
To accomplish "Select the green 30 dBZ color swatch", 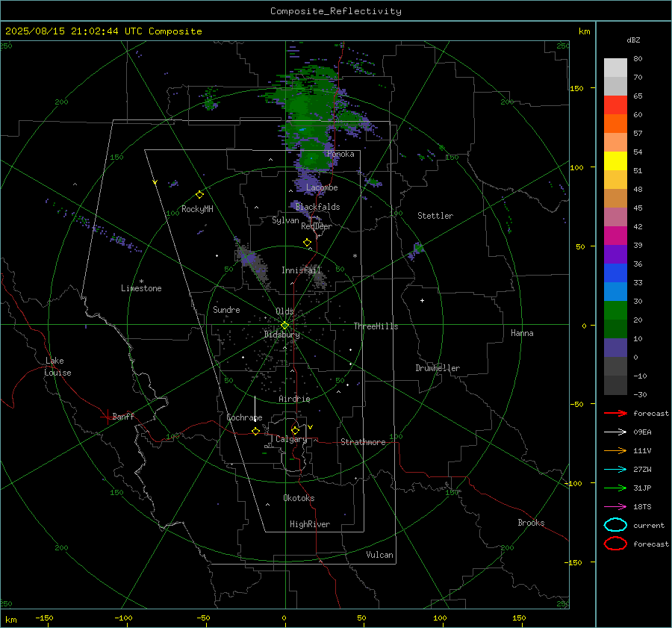I will (615, 310).
